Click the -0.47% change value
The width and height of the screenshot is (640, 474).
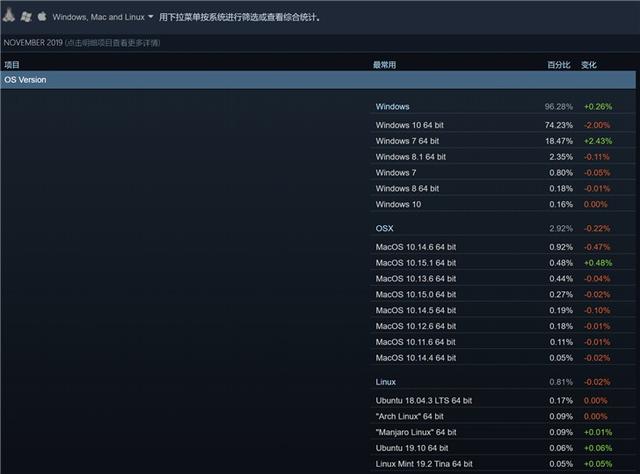pyautogui.click(x=597, y=247)
